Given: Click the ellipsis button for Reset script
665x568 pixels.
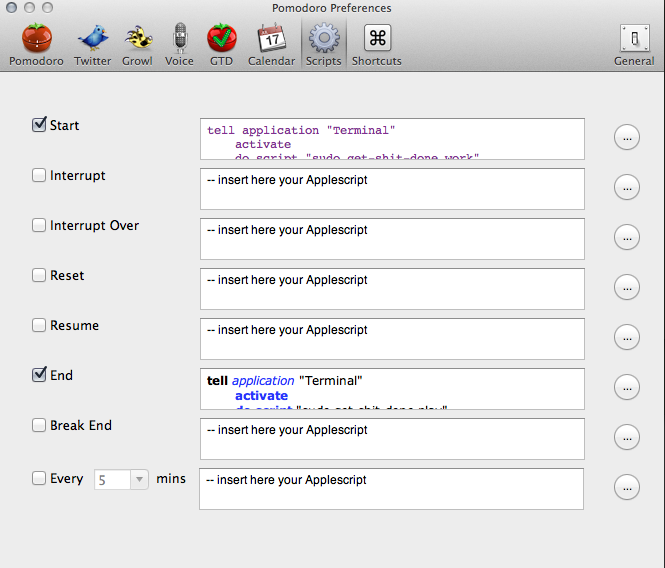Looking at the screenshot, I should point(627,287).
